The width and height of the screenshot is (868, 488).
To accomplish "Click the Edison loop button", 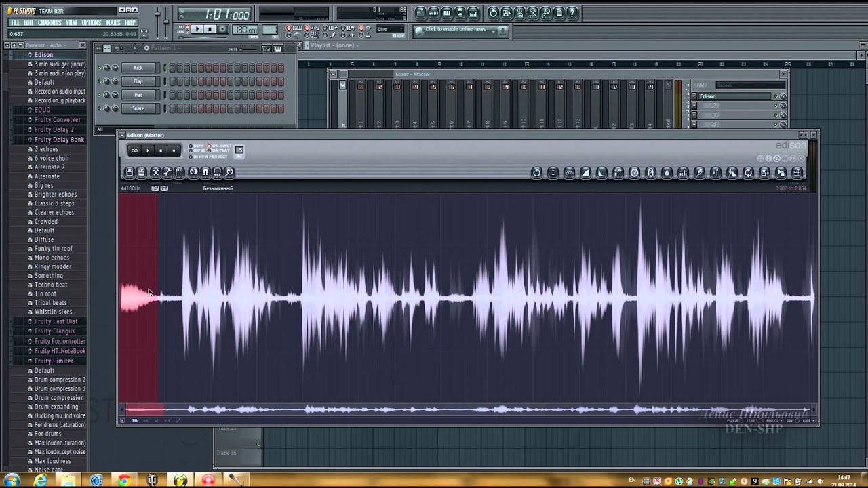I will click(134, 150).
